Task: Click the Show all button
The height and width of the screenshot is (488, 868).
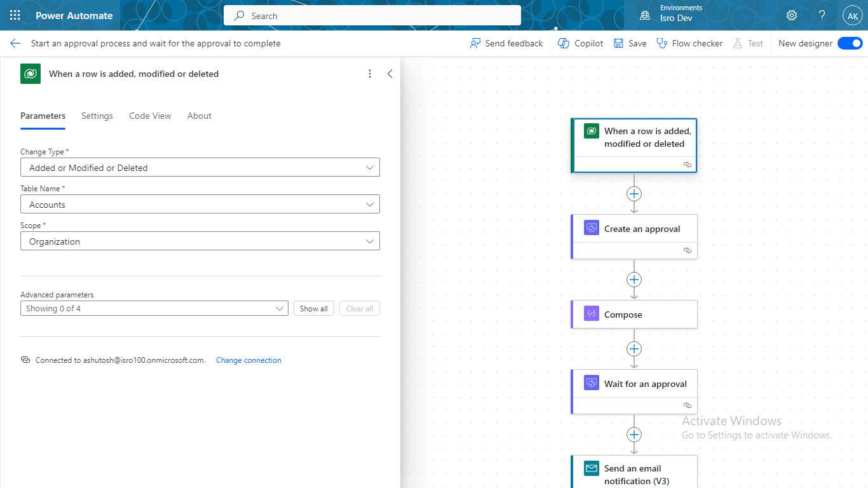Action: coord(314,308)
